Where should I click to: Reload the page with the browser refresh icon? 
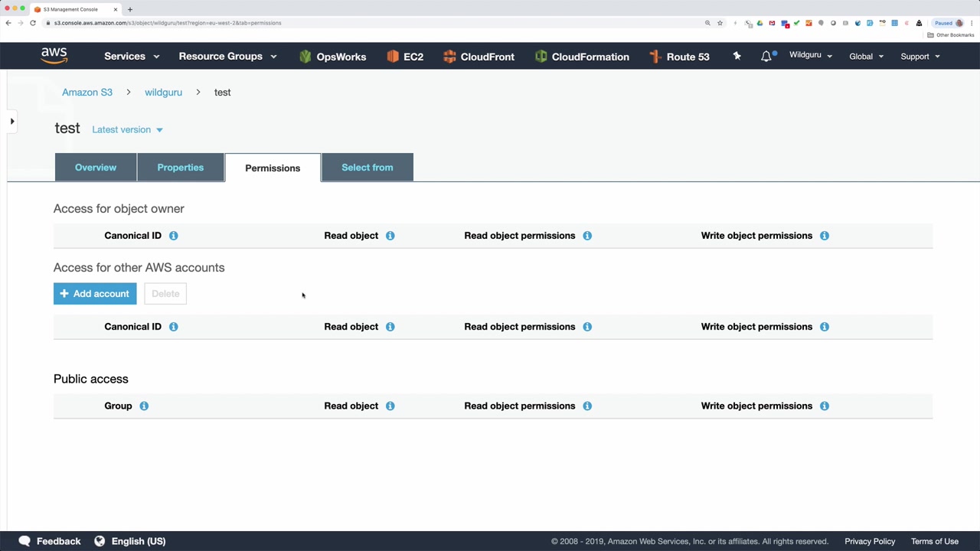(x=33, y=23)
